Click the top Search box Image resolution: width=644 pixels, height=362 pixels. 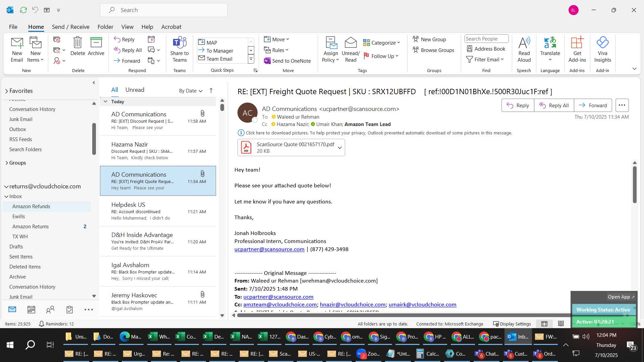click(164, 10)
